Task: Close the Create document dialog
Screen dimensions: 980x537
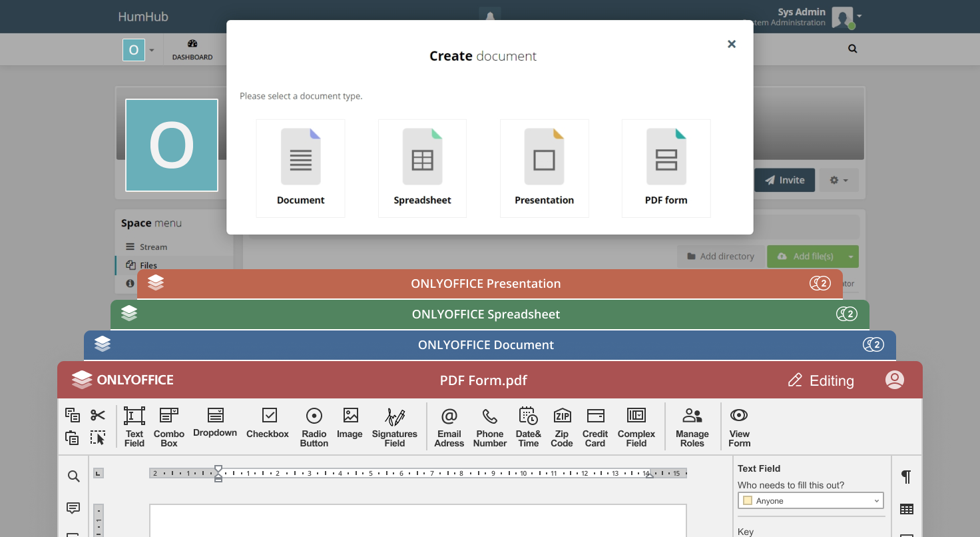Action: tap(732, 44)
